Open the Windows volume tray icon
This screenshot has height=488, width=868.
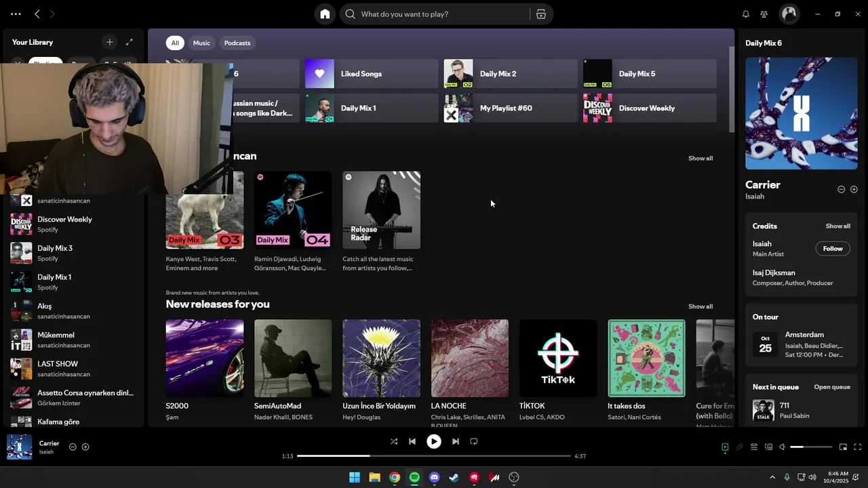[812, 477]
